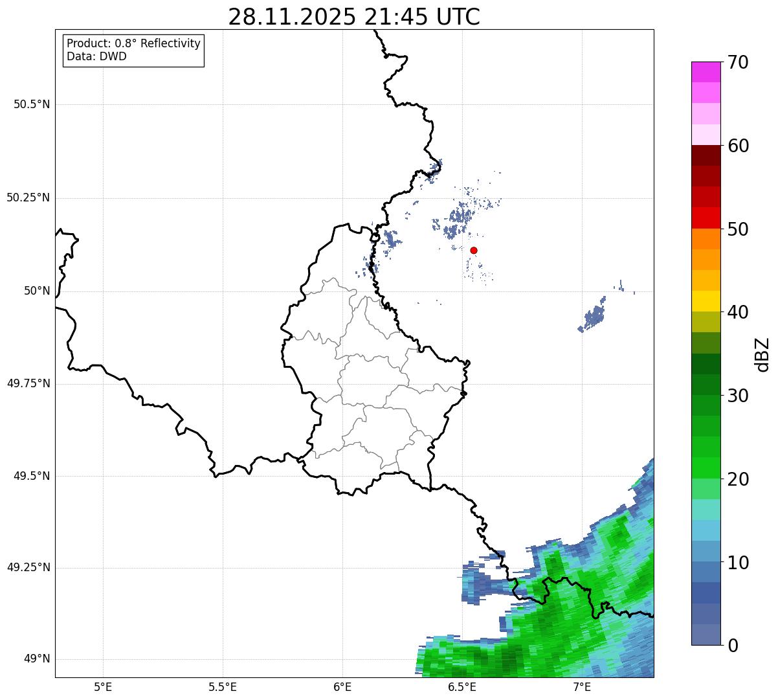Click the 50.25°N latitude label
Screen dimensions: 778x700
(28, 198)
